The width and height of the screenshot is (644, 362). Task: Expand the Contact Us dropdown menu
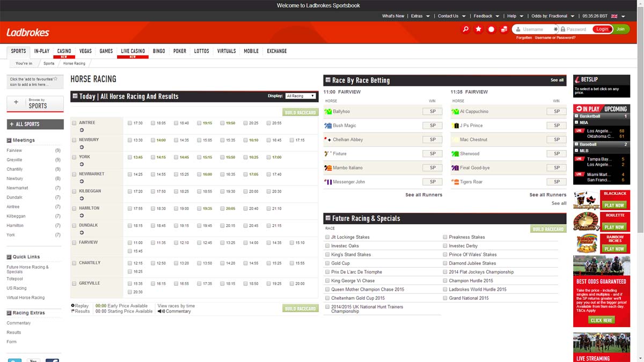click(451, 16)
